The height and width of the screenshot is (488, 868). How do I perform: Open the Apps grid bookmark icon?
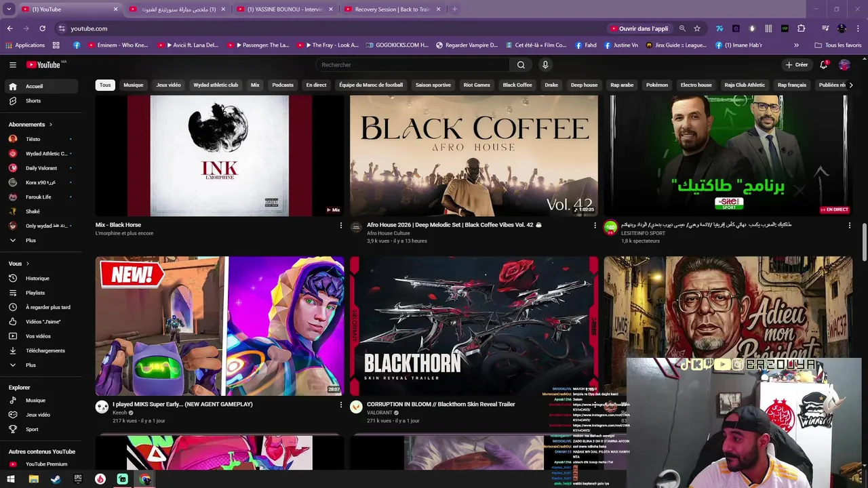(56, 45)
